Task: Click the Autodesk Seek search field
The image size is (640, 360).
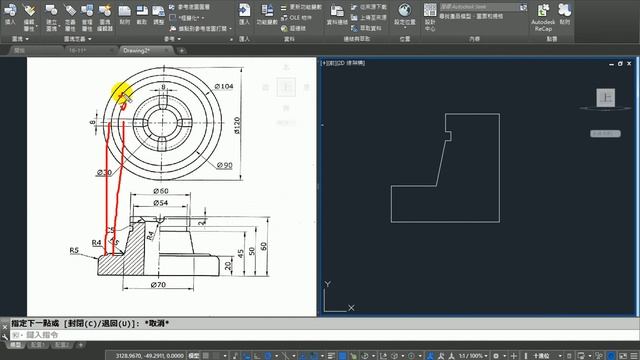Action: [x=478, y=7]
